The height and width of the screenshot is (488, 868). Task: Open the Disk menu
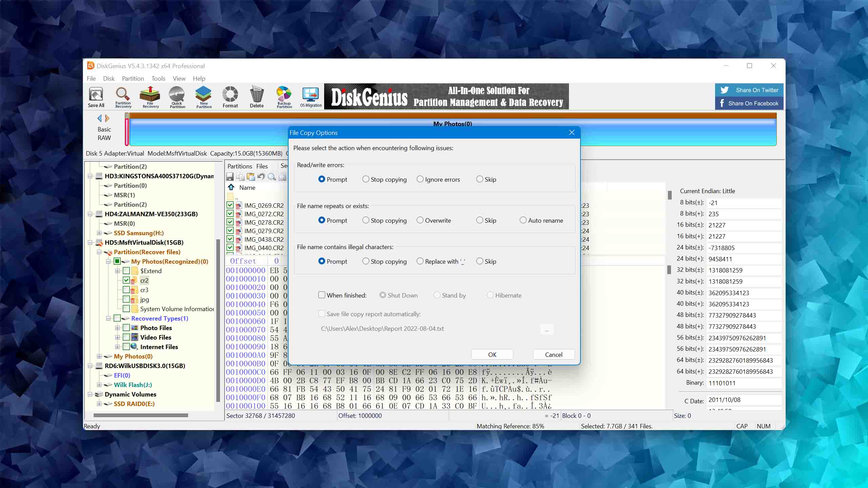click(109, 78)
